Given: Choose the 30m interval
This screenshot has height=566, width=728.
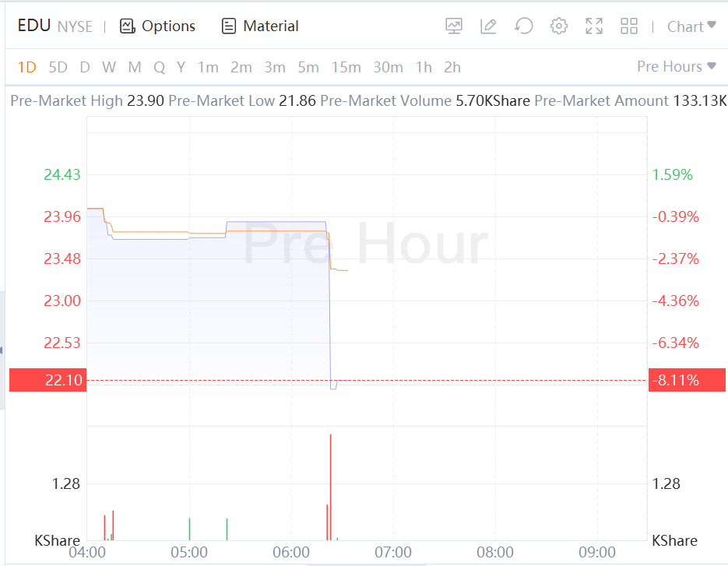Looking at the screenshot, I should (x=389, y=67).
